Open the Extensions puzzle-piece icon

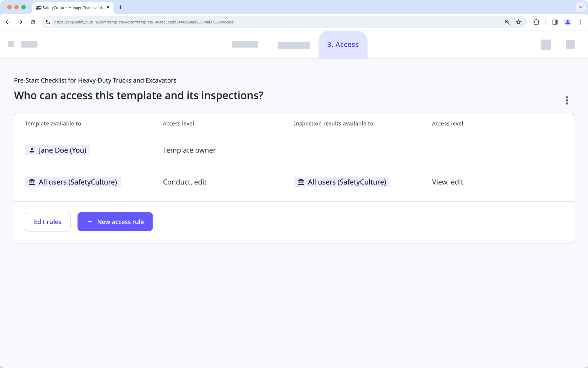[536, 22]
